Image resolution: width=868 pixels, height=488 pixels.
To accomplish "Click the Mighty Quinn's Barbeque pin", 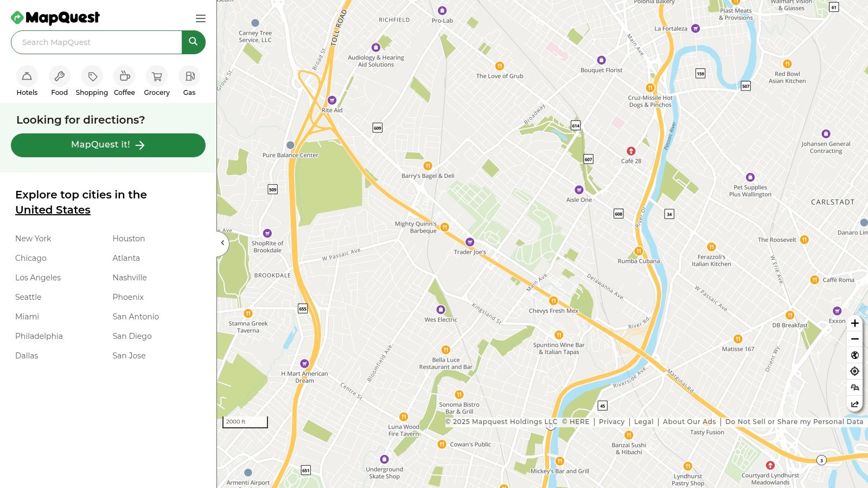I will coord(444,227).
